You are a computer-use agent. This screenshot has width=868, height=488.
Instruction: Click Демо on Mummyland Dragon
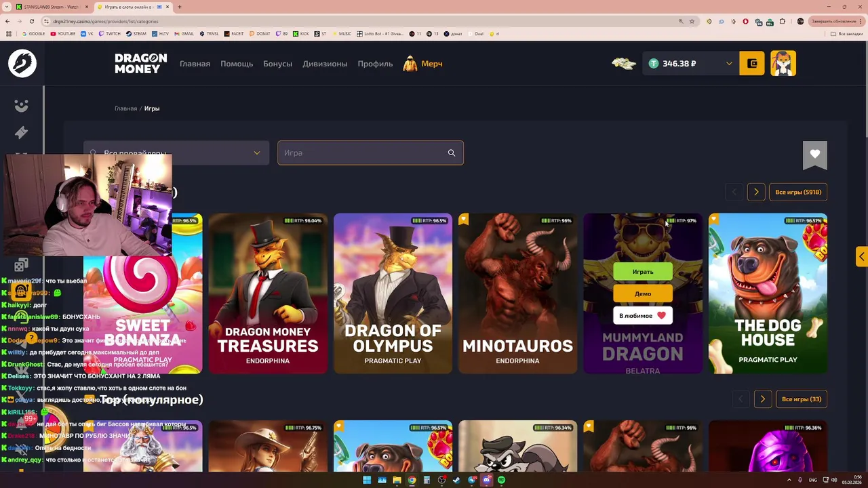tap(643, 293)
